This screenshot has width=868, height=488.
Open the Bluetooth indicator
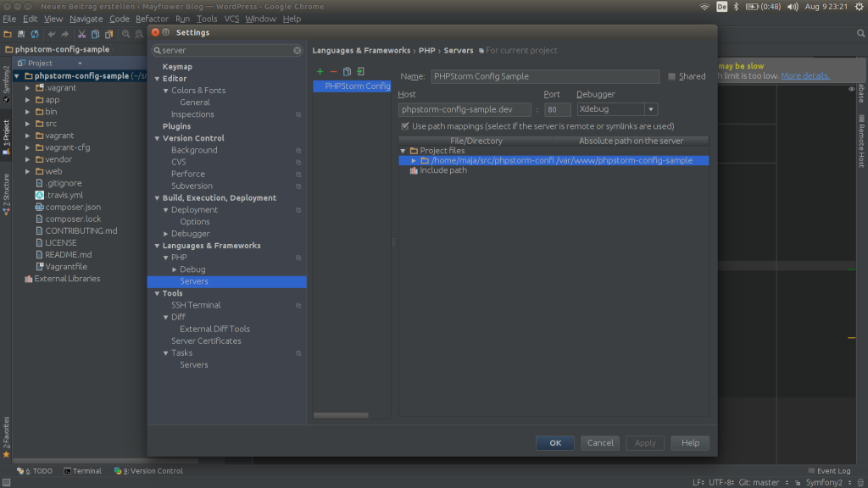tap(737, 7)
